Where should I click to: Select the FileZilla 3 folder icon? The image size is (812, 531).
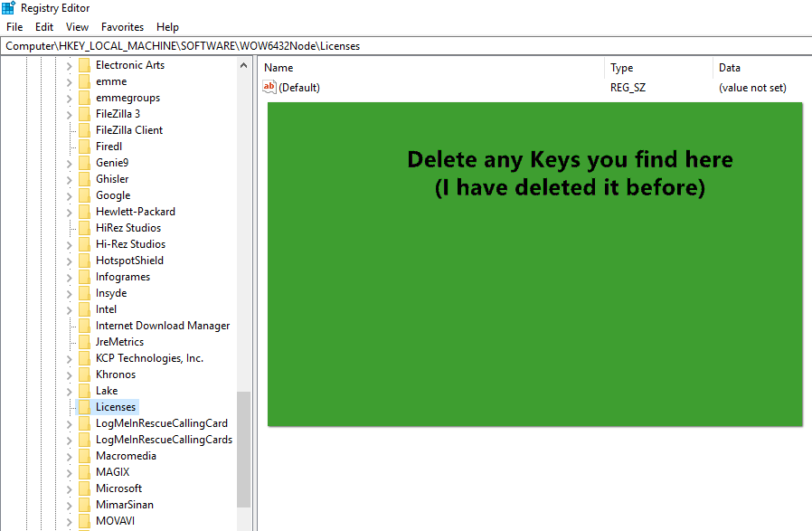click(x=84, y=114)
